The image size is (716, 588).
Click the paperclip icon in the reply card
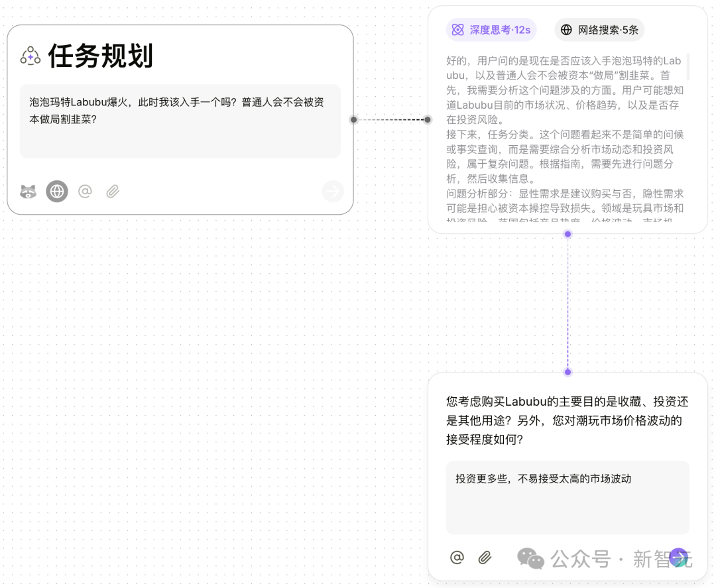pyautogui.click(x=484, y=558)
